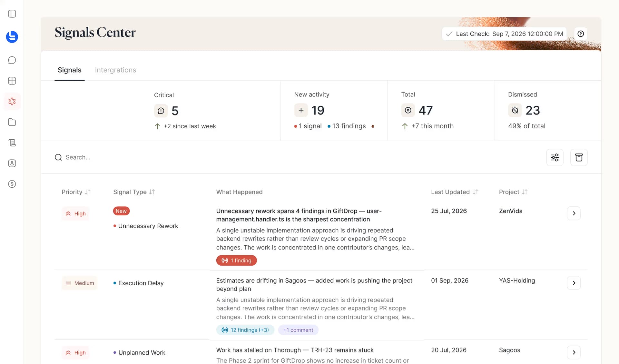Open the contact badge sidebar icon
Screen dimensions: 619x364
coord(12,163)
